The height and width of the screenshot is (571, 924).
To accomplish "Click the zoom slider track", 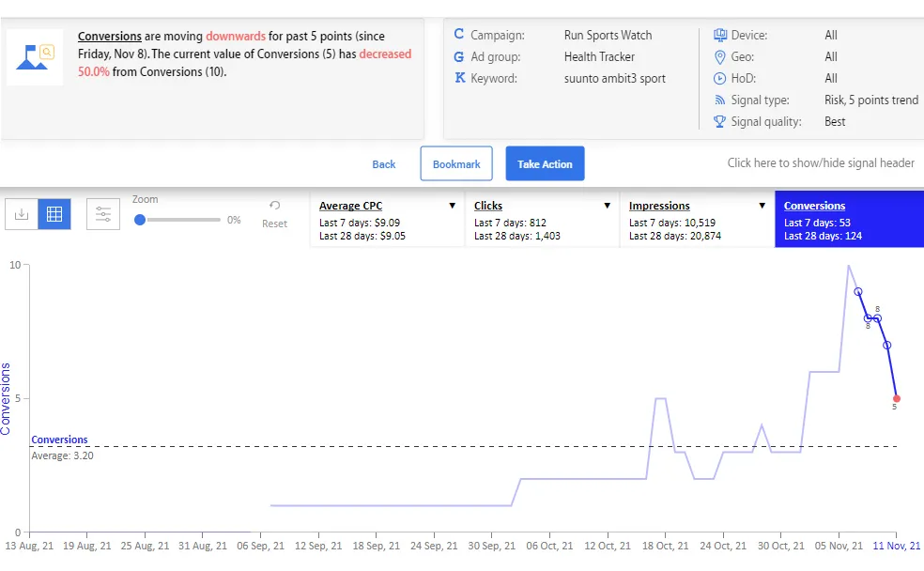I will (x=184, y=220).
